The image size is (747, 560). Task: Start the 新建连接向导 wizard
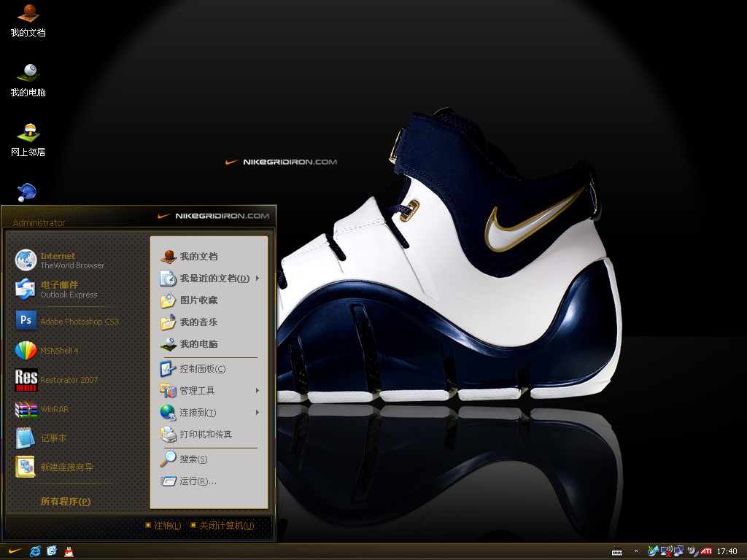click(54, 467)
